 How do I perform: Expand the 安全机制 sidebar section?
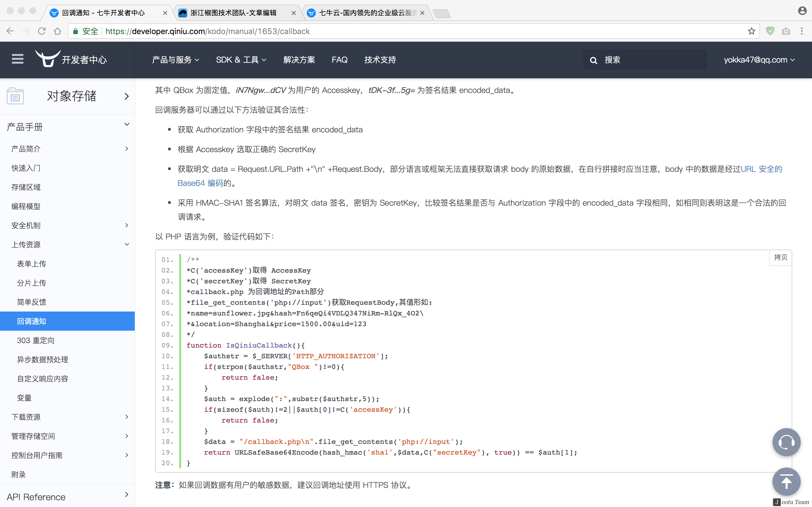point(127,225)
